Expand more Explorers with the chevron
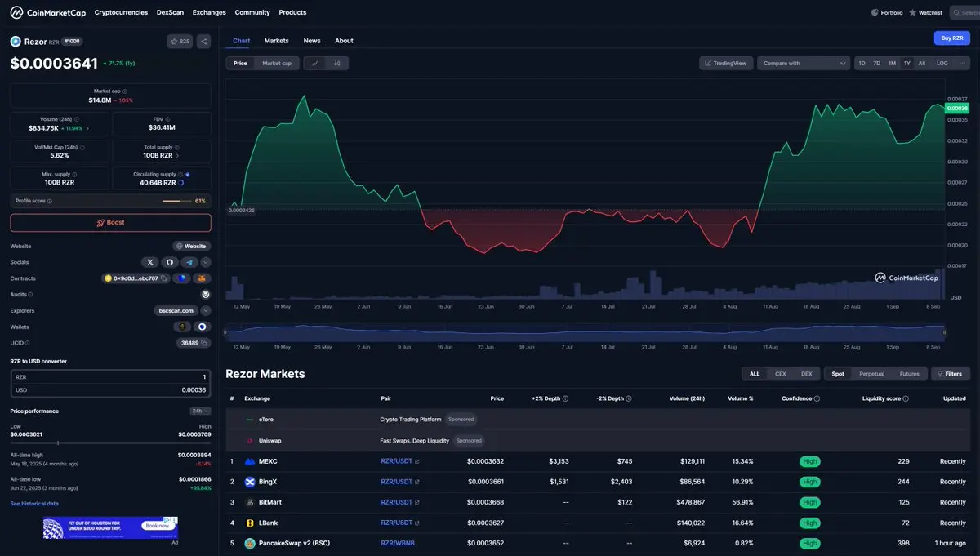 [206, 310]
